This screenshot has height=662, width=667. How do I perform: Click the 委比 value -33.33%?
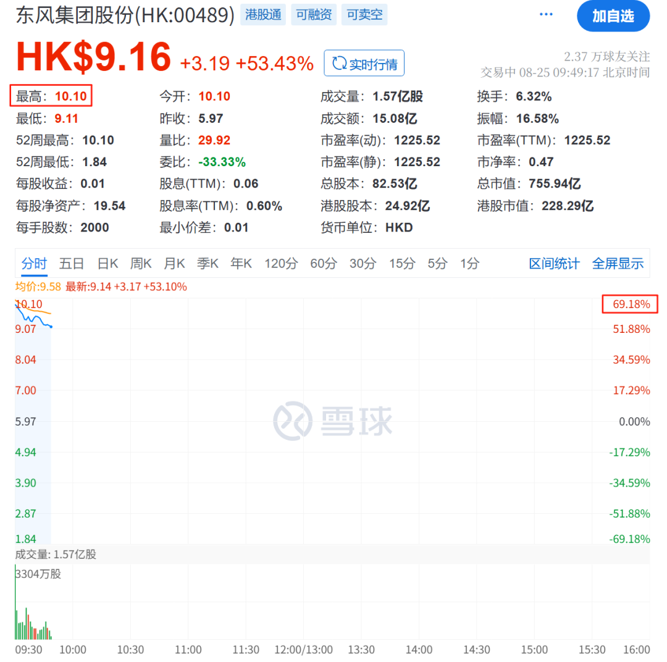click(222, 162)
